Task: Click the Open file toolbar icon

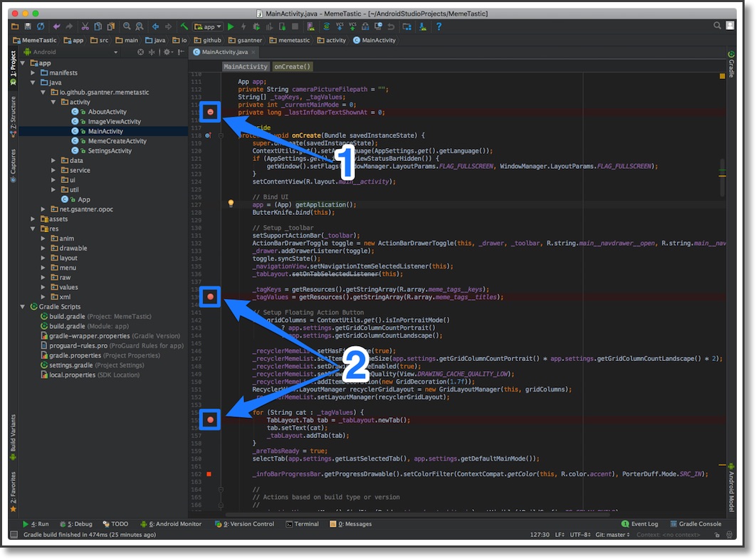Action: [x=14, y=26]
